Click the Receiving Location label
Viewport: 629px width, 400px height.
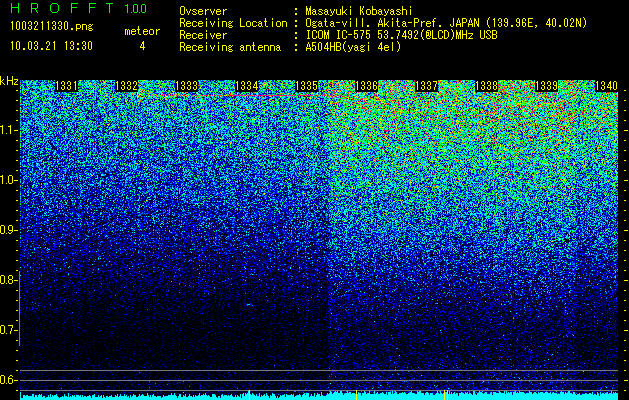tap(233, 24)
